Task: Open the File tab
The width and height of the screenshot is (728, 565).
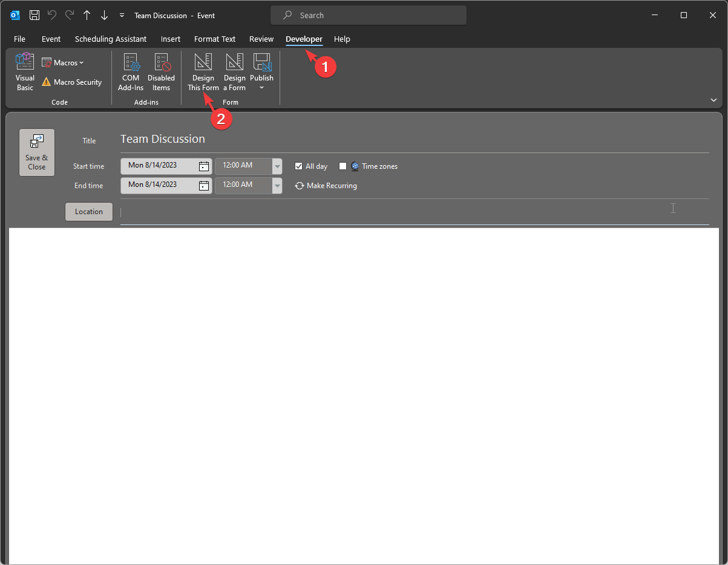Action: (19, 39)
